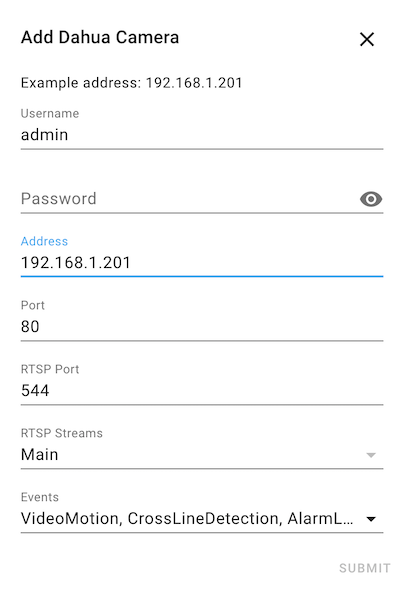
Task: Click the Port label text
Action: click(33, 305)
